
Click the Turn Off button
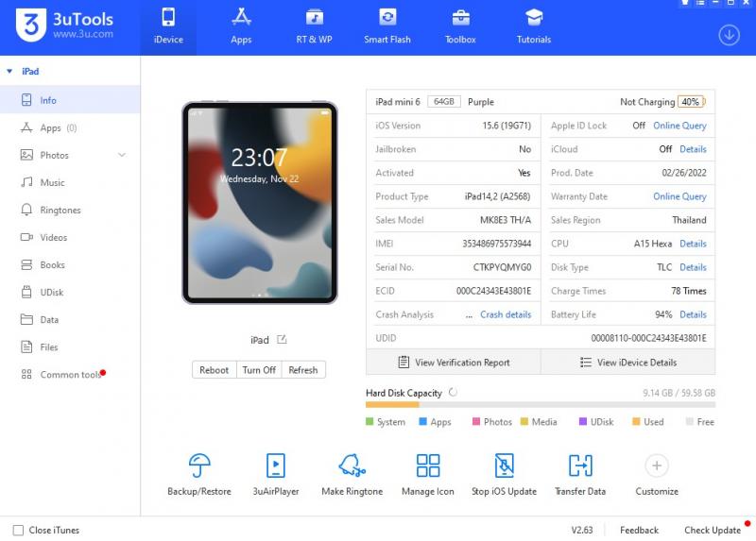tap(259, 370)
